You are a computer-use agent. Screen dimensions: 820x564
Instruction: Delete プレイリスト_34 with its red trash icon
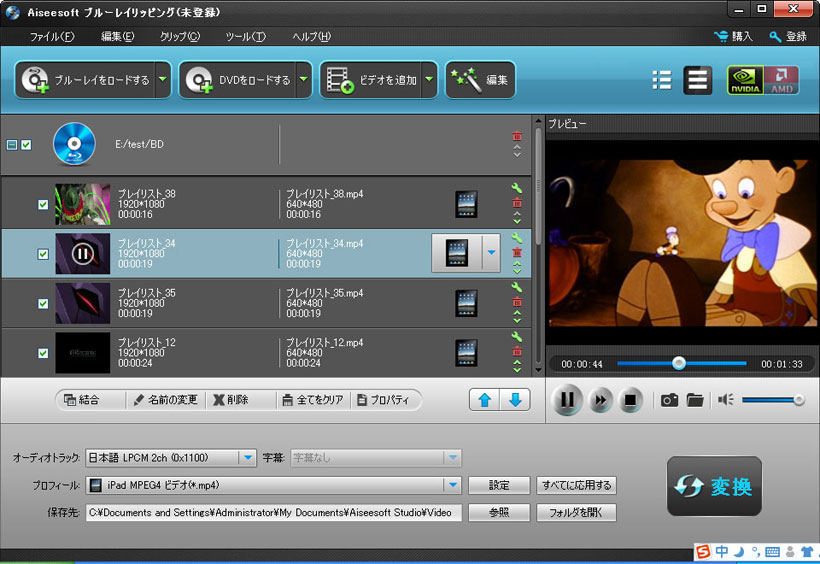click(517, 252)
